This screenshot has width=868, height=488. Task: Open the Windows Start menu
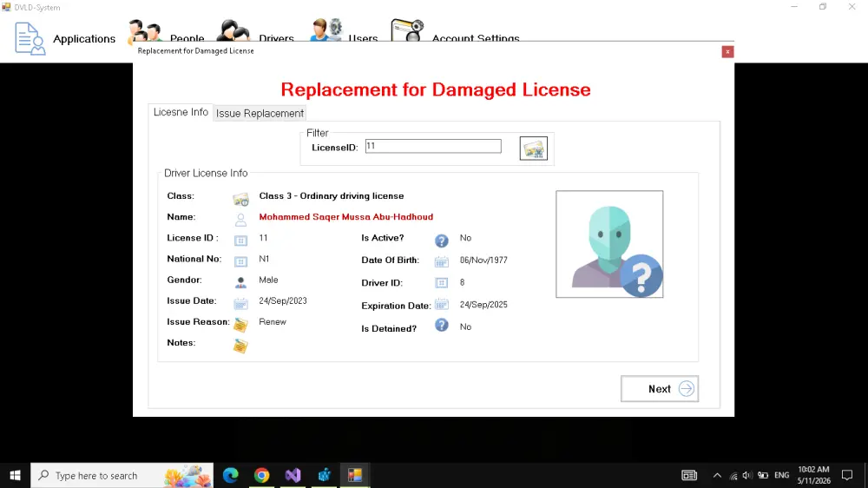(15, 475)
